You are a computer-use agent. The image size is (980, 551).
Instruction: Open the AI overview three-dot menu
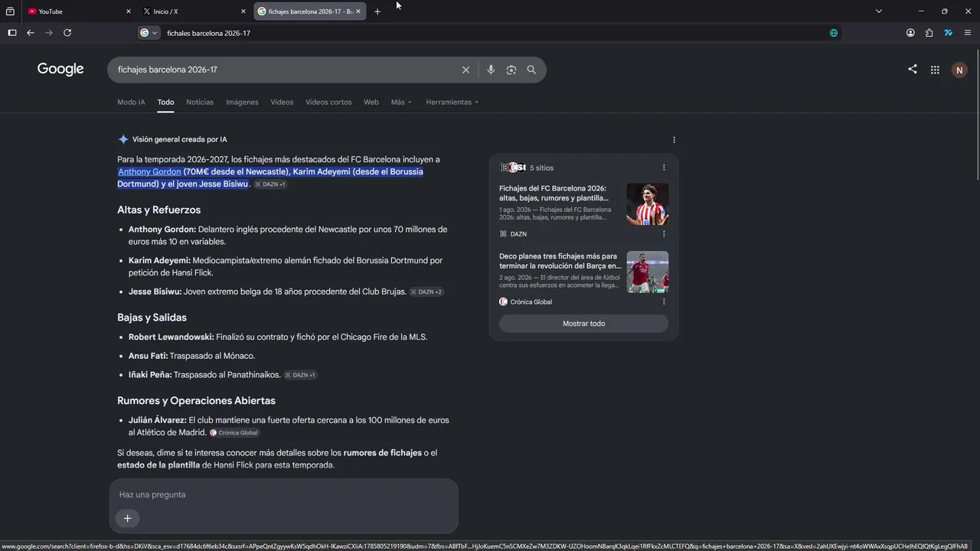(x=674, y=140)
